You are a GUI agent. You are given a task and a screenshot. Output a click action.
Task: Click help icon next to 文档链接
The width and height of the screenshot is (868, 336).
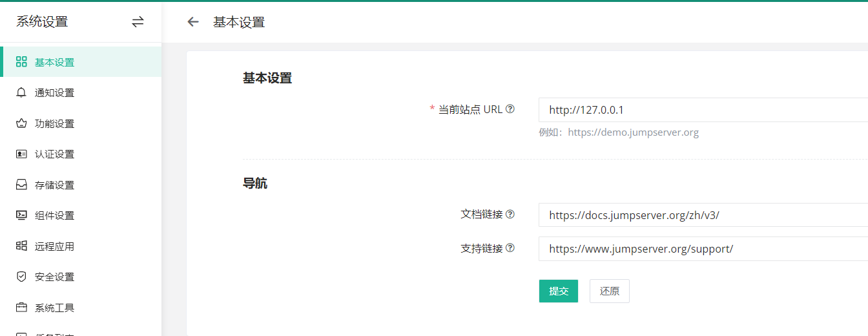(x=510, y=214)
